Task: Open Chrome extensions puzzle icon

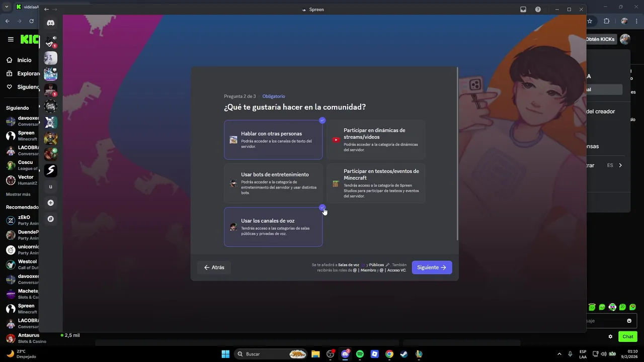Action: [606, 21]
